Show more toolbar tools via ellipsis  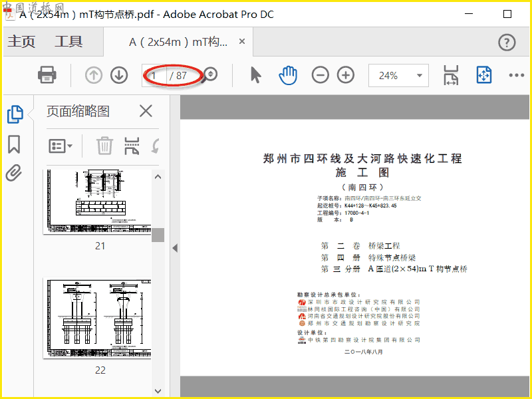517,75
